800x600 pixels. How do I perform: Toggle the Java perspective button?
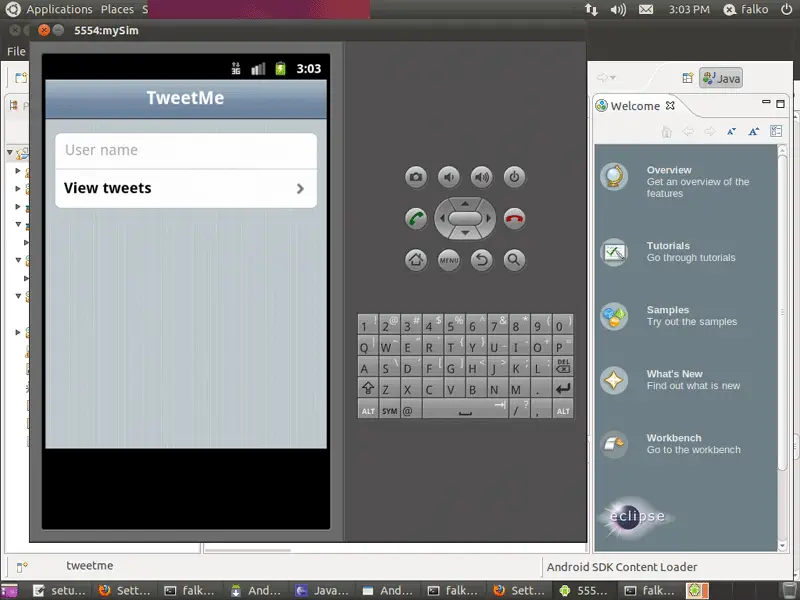(x=721, y=78)
